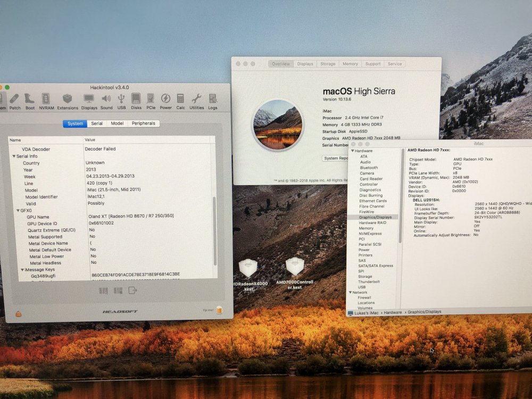
Task: Open the Storage tab in About This Mac
Action: pyautogui.click(x=328, y=64)
